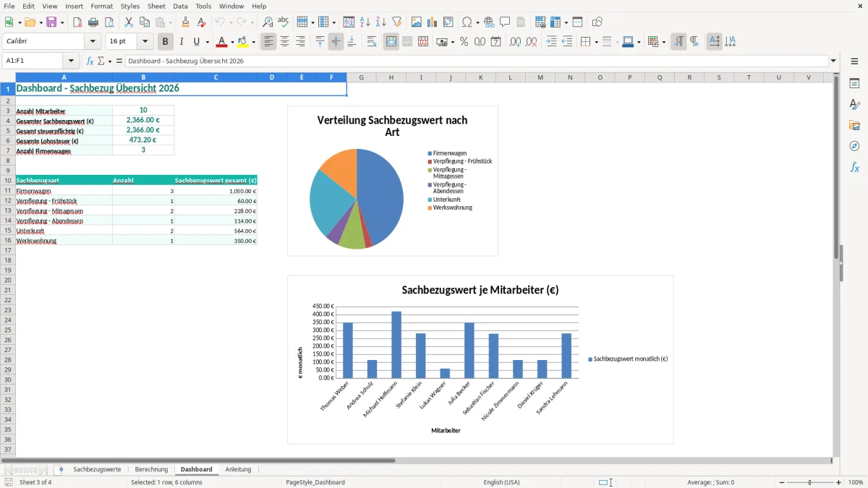Open the Currency format dropdown arrow
The height and width of the screenshot is (488, 868).
(x=452, y=42)
